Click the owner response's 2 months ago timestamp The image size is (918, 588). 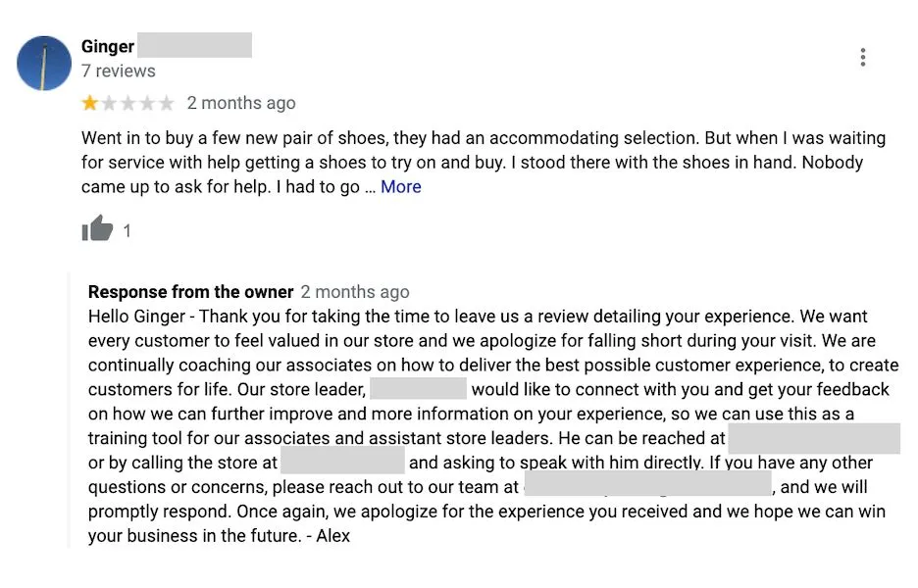(356, 291)
